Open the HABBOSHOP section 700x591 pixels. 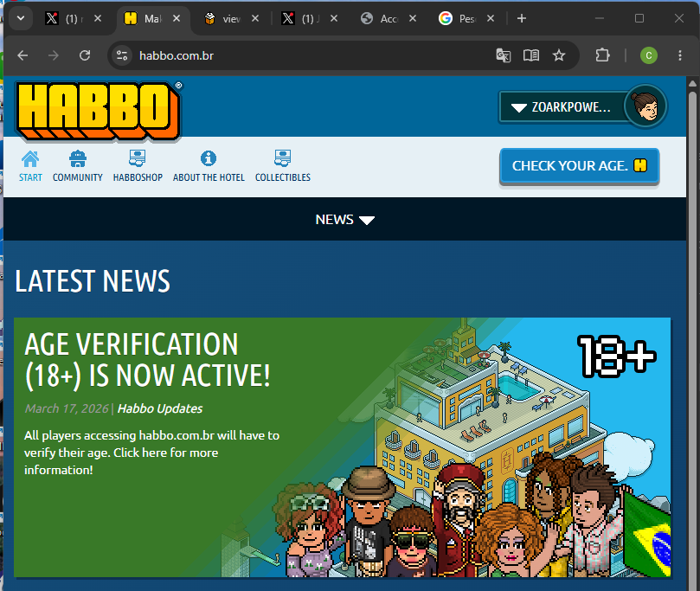(138, 166)
